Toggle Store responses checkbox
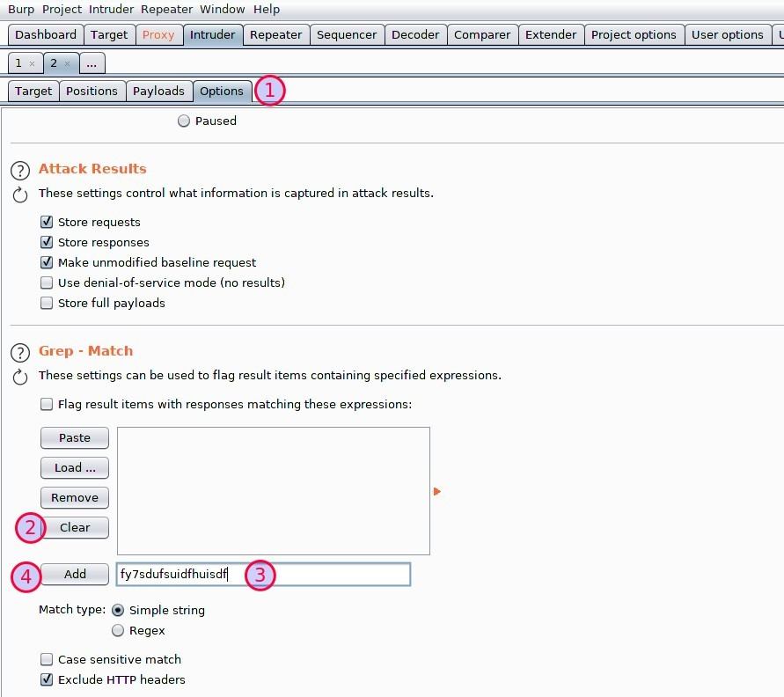Screen dimensions: 784x697 point(47,242)
